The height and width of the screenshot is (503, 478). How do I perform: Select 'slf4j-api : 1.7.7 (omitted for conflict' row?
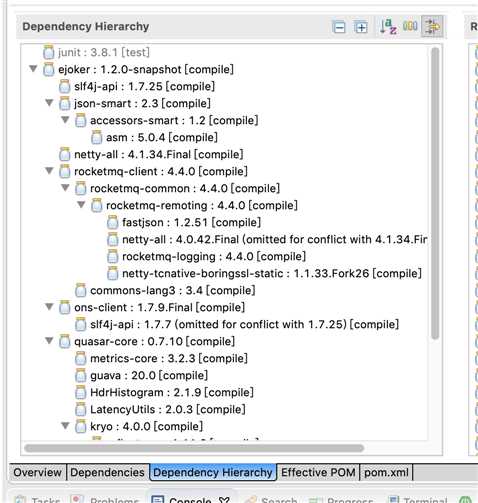point(244,324)
